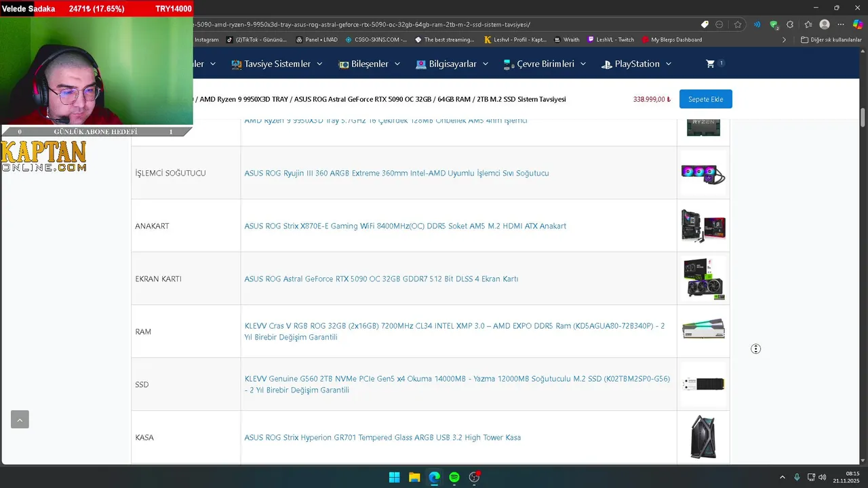The height and width of the screenshot is (488, 868).
Task: Click the read aloud icon in address bar
Action: [x=757, y=24]
